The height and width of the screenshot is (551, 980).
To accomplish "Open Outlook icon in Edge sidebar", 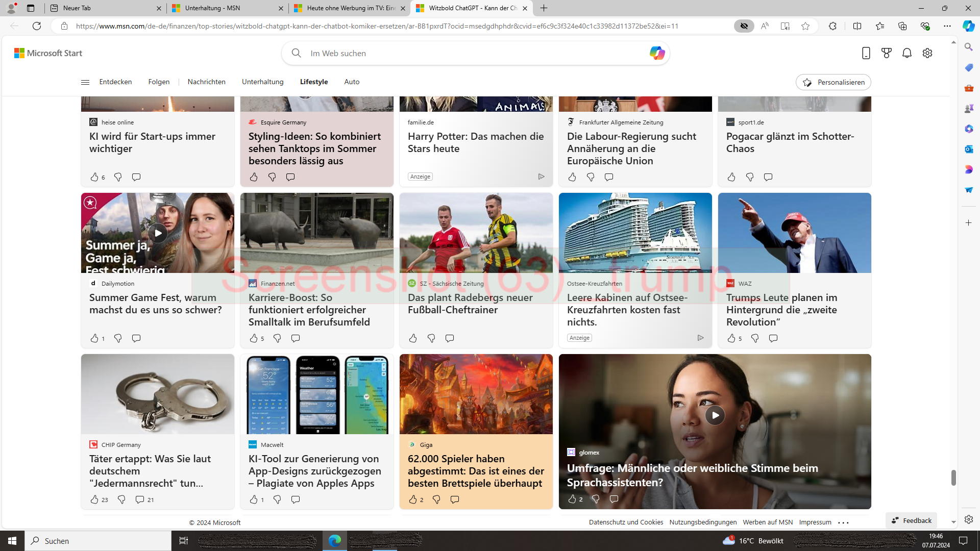I will tap(969, 149).
